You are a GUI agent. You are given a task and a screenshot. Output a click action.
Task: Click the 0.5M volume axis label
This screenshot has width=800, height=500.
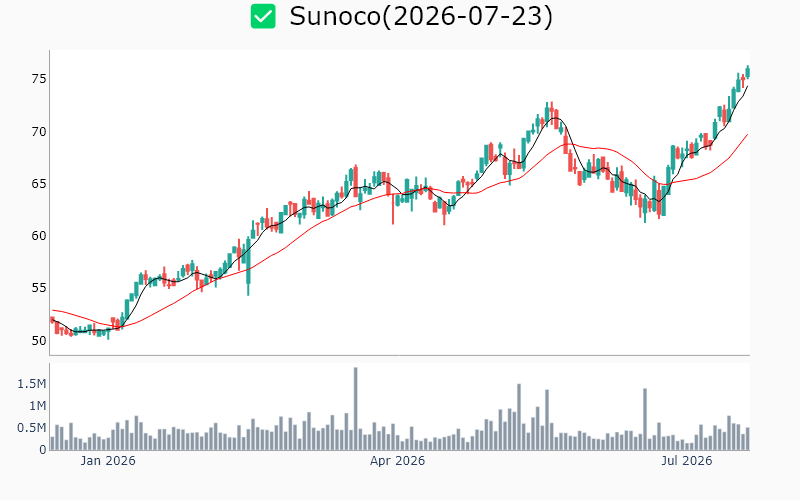[x=32, y=428]
